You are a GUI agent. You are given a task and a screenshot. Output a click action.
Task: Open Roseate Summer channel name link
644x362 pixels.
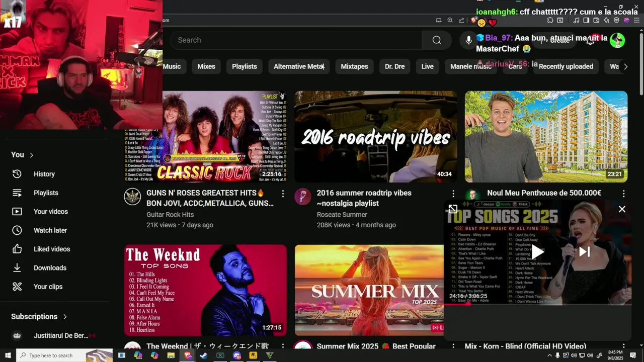342,215
